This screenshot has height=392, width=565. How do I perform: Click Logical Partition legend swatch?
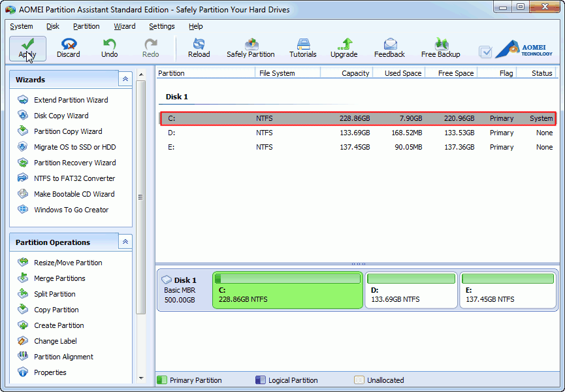click(x=260, y=380)
